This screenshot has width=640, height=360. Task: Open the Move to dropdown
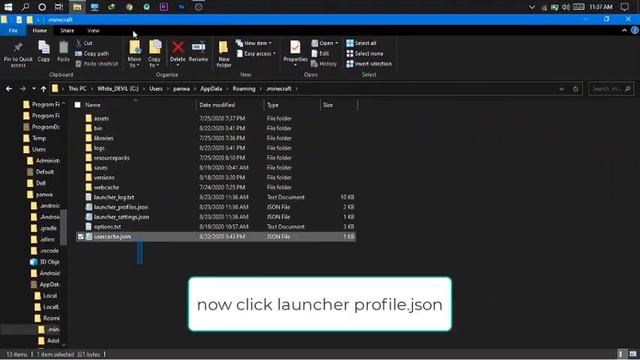[134, 62]
